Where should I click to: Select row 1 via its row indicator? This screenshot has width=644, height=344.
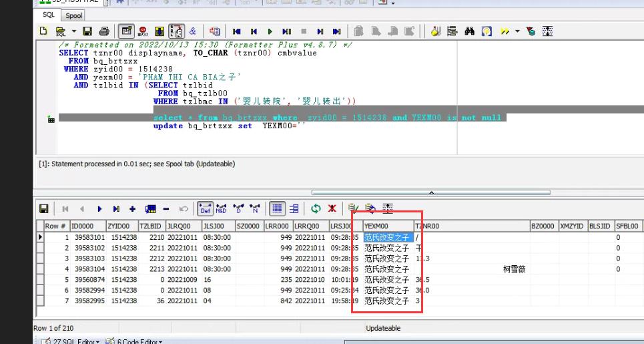40,237
